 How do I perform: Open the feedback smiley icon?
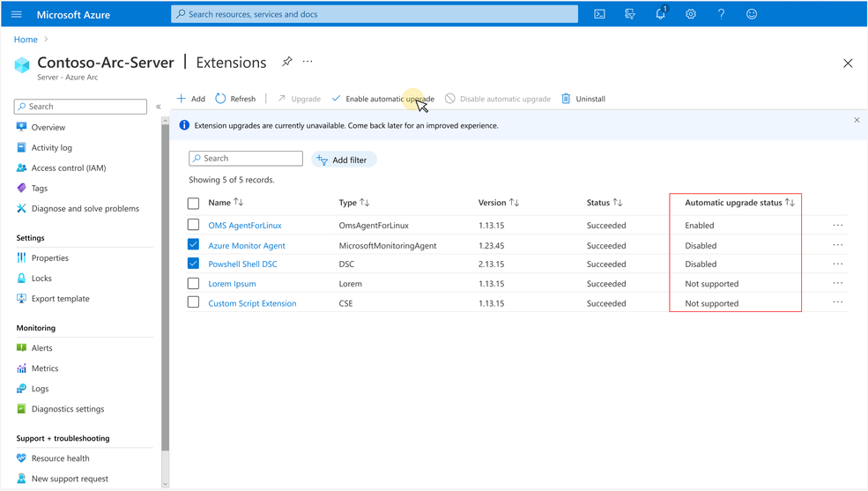click(752, 14)
